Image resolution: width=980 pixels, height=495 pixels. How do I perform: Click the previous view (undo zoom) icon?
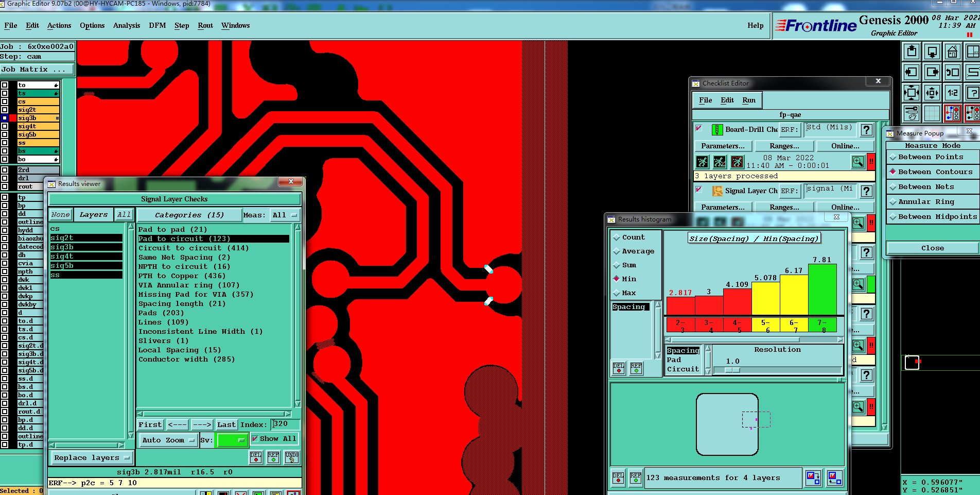click(952, 72)
